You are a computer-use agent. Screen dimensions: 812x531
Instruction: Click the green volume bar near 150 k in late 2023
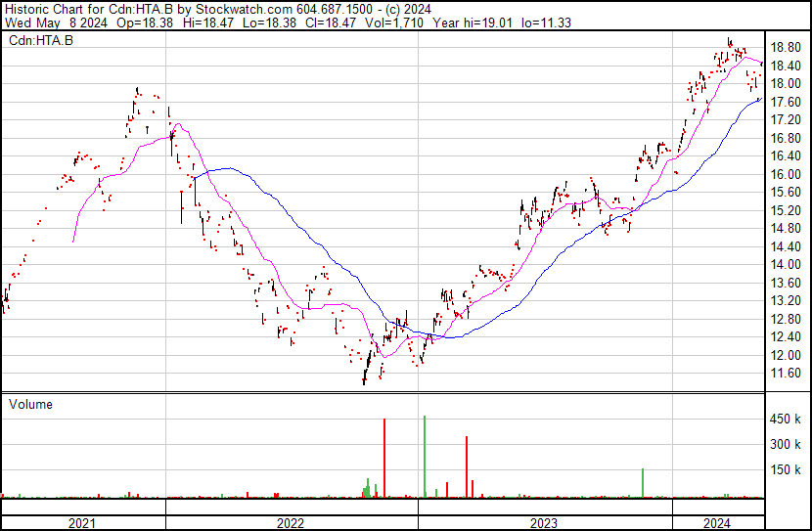point(643,483)
